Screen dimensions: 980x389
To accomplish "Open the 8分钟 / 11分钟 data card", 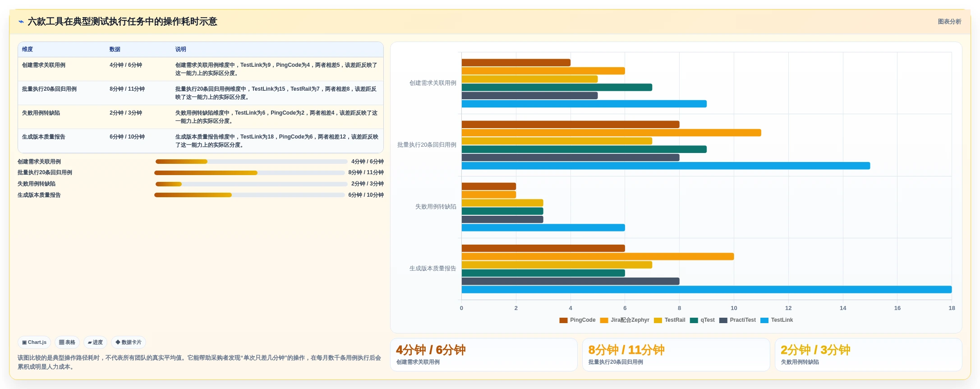I will point(676,355).
